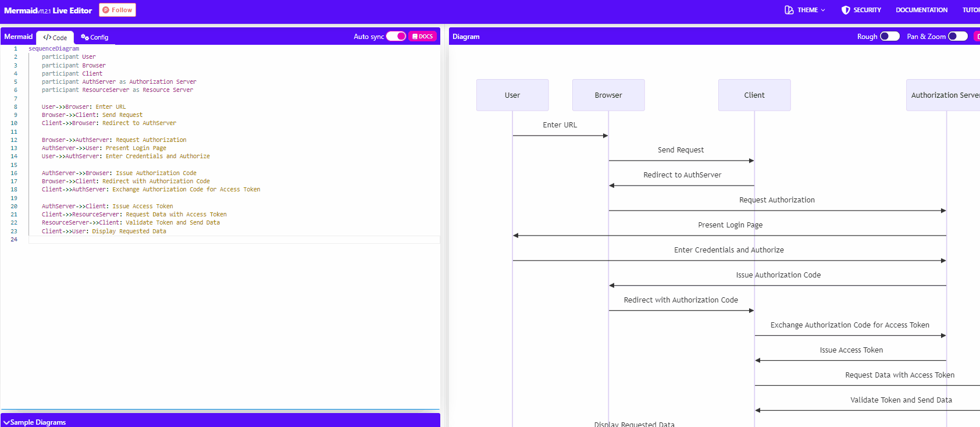Open the Documentation link

[921, 10]
